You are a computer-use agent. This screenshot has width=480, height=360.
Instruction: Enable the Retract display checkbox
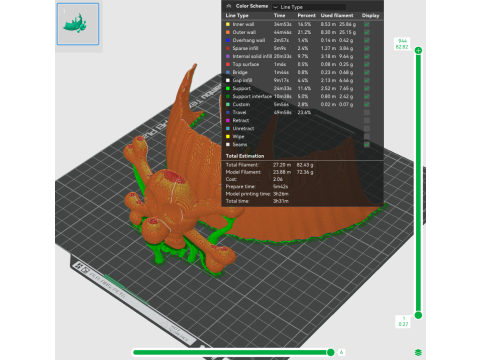click(x=367, y=120)
